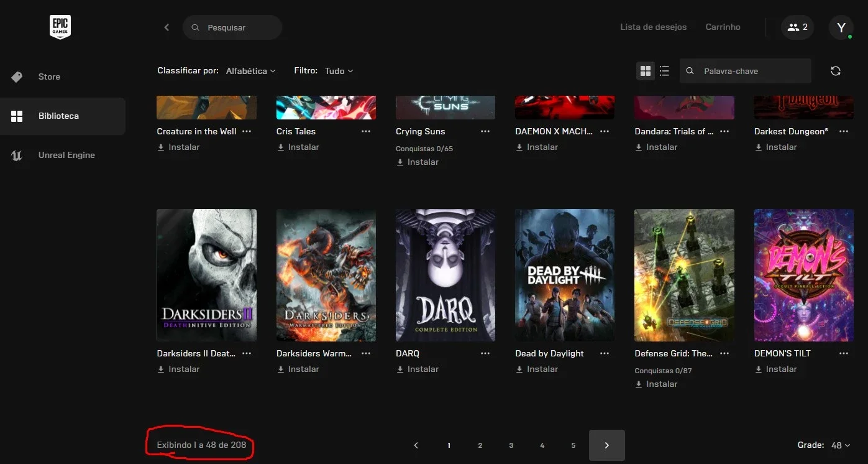Open Defense Grid cover art
This screenshot has width=868, height=464.
[684, 275]
